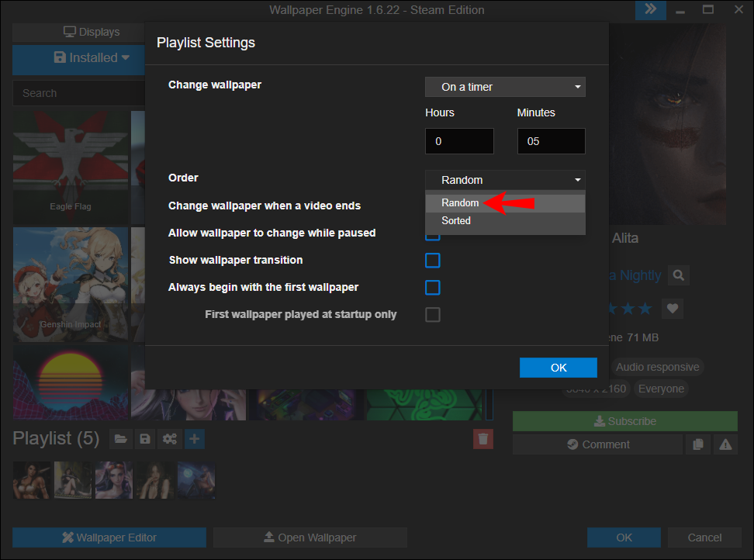Click the Cancel button

[x=704, y=538]
